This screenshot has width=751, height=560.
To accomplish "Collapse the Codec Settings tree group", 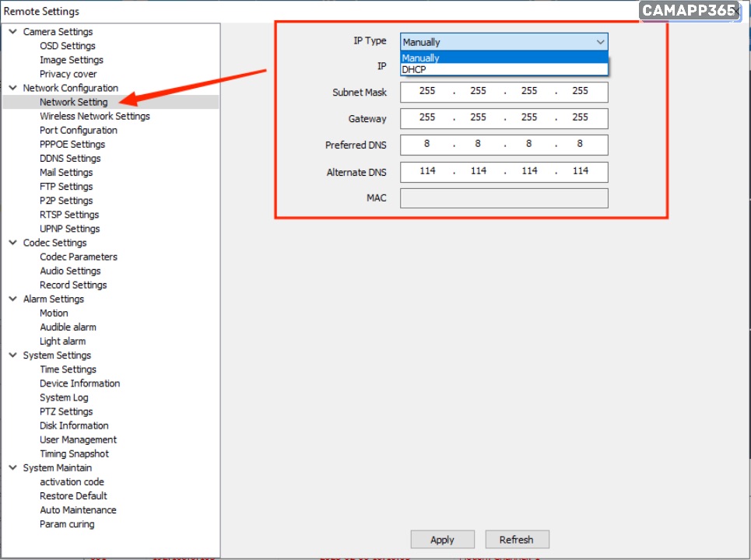I will point(12,243).
